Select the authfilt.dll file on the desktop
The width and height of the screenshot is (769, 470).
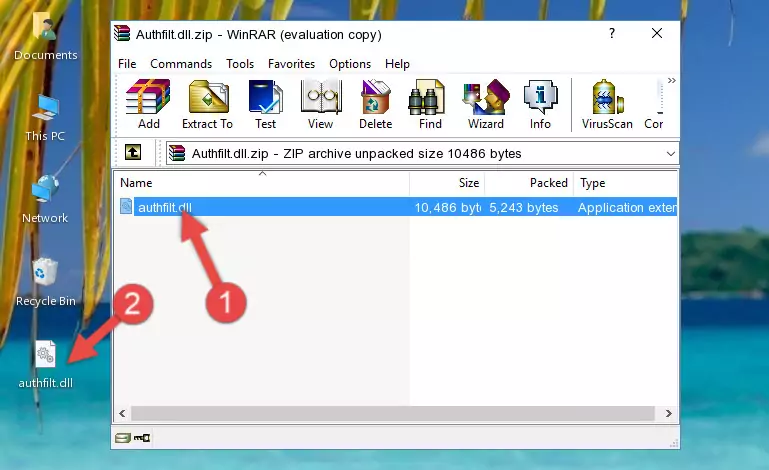46,365
